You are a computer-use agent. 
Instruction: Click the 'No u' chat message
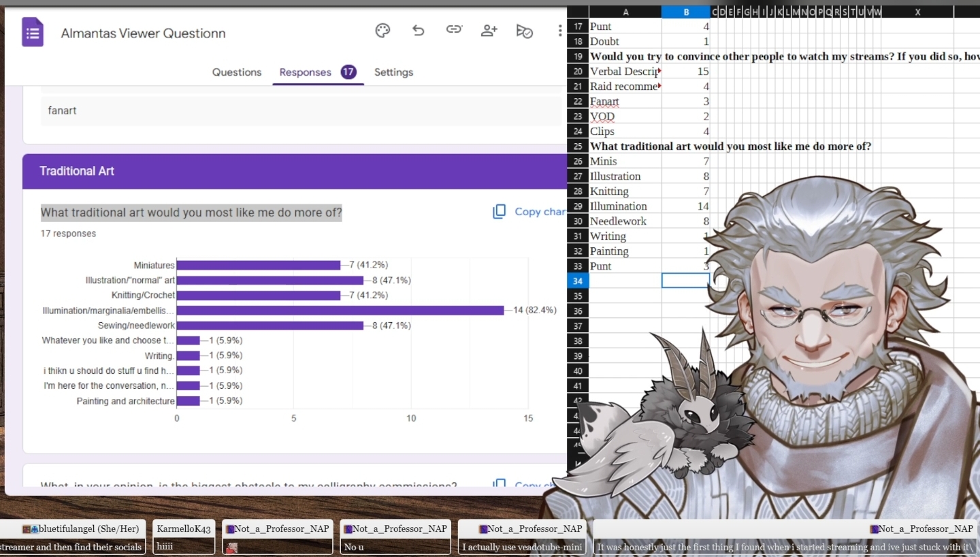(x=354, y=547)
